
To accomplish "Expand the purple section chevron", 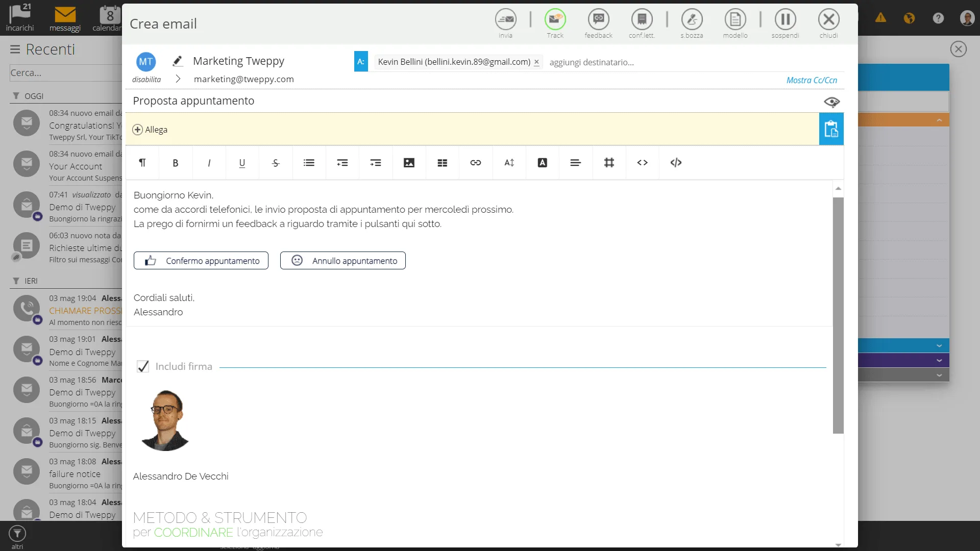I will tap(939, 360).
